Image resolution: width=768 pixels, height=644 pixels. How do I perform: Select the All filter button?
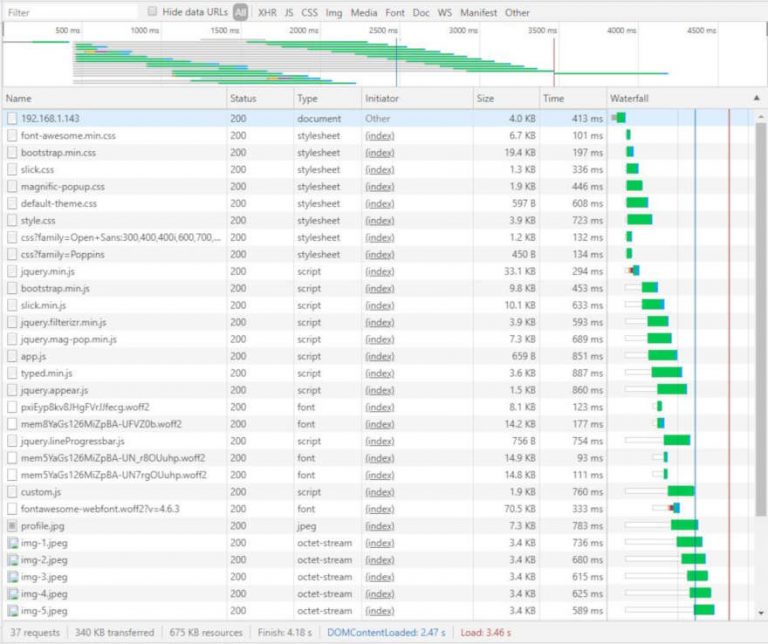pyautogui.click(x=241, y=13)
